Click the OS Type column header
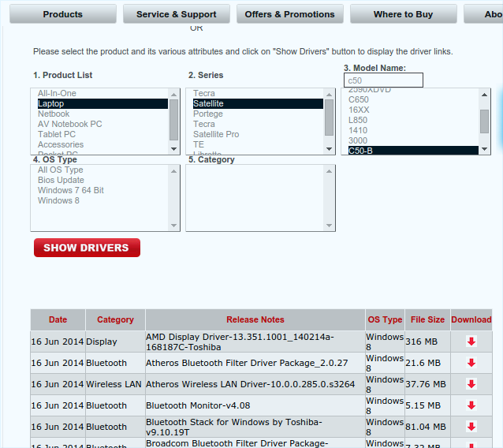The width and height of the screenshot is (503, 448). [385, 319]
